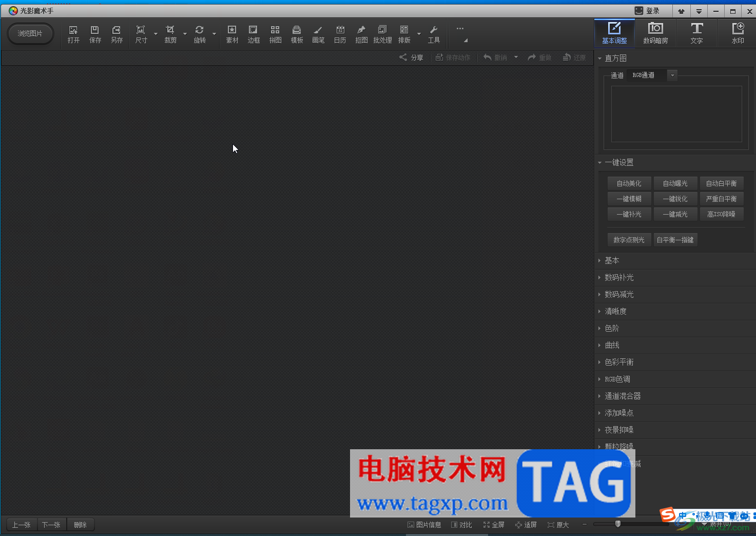Click 登录 login in title bar
This screenshot has height=536, width=756.
(647, 11)
